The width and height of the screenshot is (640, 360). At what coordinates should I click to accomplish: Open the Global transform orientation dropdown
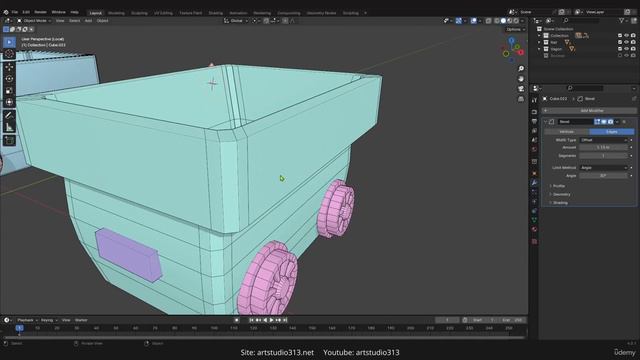236,21
